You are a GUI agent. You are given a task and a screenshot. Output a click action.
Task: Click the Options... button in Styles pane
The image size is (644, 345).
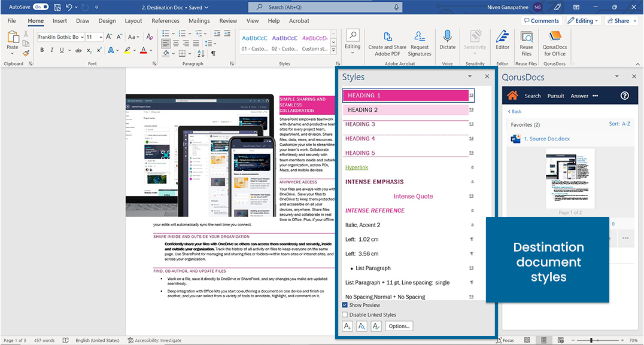point(399,326)
